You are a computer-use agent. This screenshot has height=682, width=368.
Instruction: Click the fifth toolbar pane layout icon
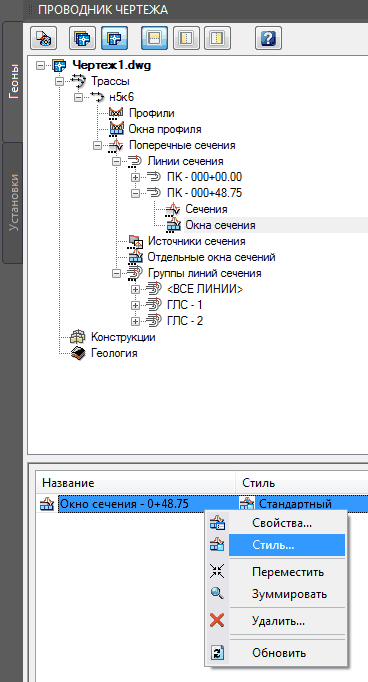point(186,38)
